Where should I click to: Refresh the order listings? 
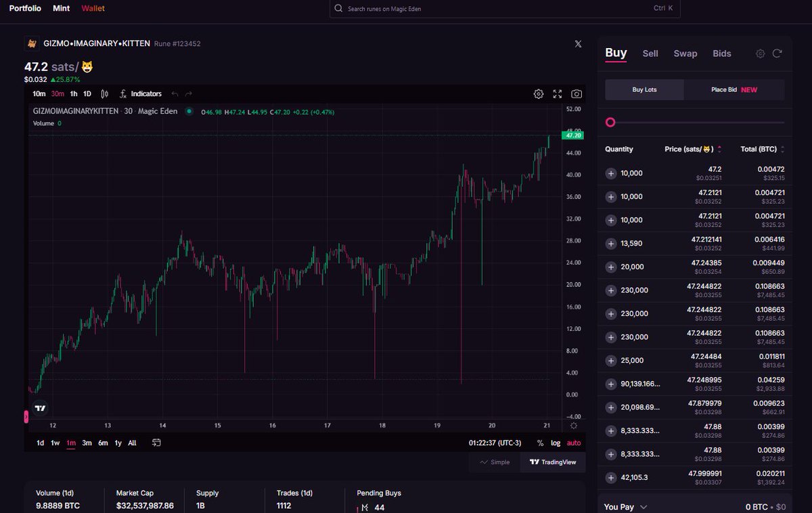tap(777, 53)
